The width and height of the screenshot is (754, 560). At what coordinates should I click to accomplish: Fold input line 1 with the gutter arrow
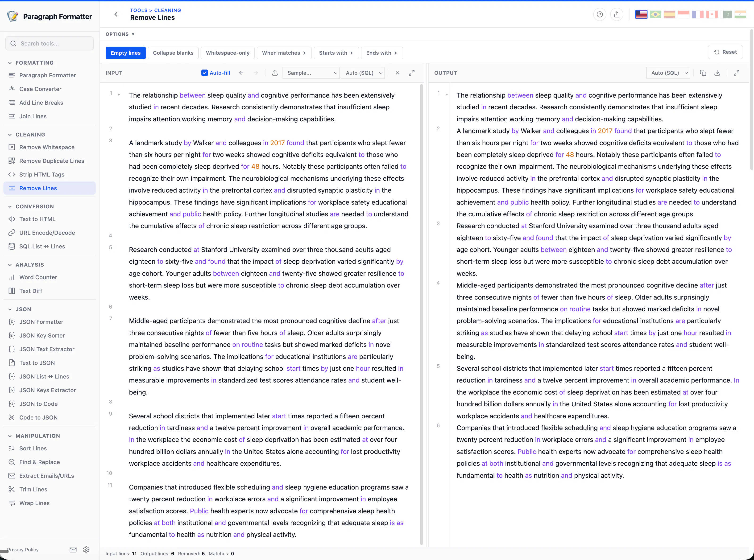pyautogui.click(x=119, y=95)
